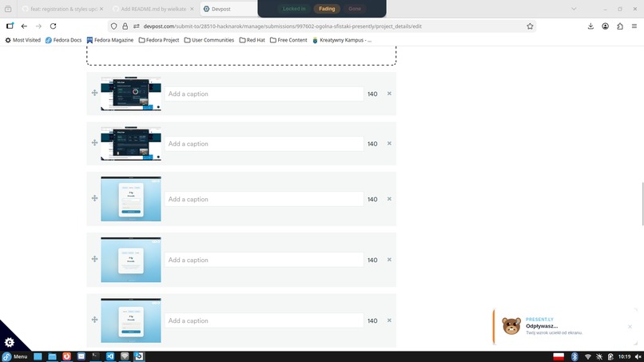Open the extensions puzzle icon

tap(620, 26)
